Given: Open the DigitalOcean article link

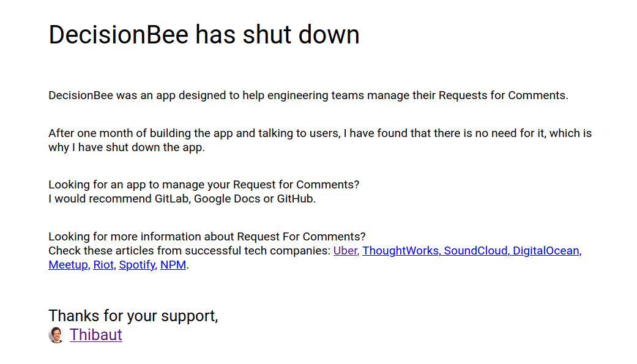Looking at the screenshot, I should 547,251.
